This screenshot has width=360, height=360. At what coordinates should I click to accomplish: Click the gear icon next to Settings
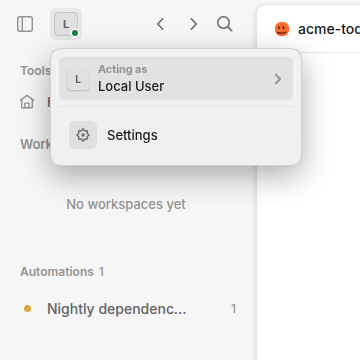pos(83,135)
